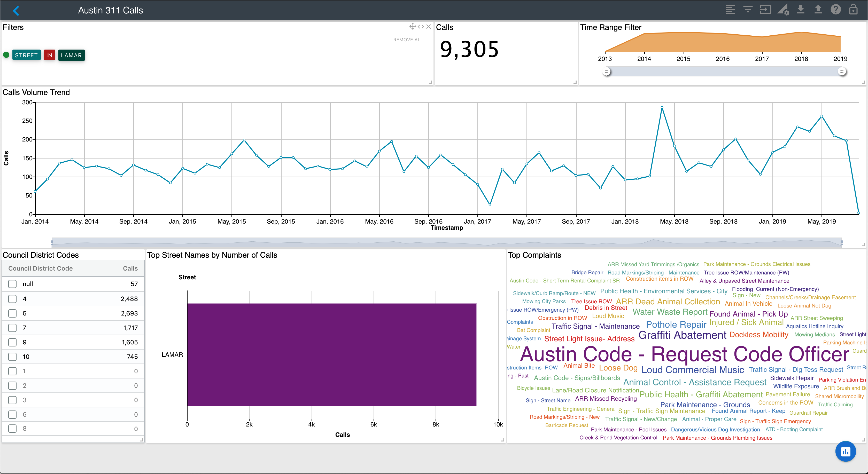Check the district 2 row checkbox
This screenshot has width=868, height=474.
coord(12,385)
